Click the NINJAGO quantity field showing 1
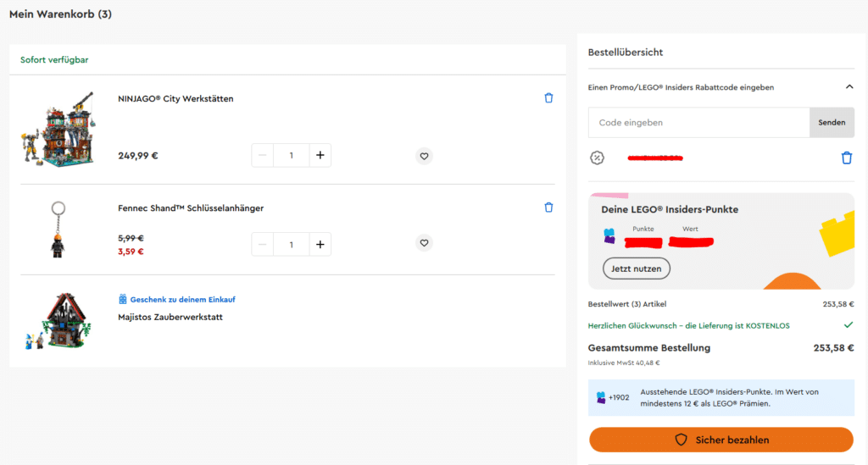 pyautogui.click(x=292, y=155)
